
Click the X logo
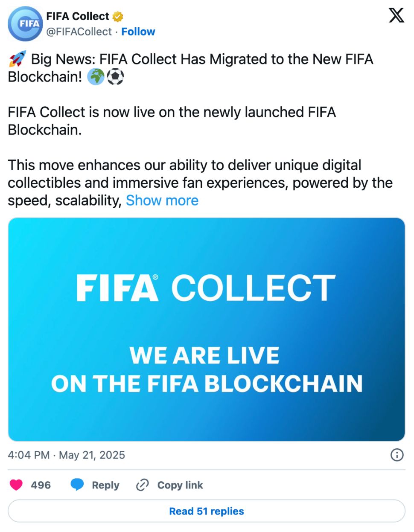[396, 16]
